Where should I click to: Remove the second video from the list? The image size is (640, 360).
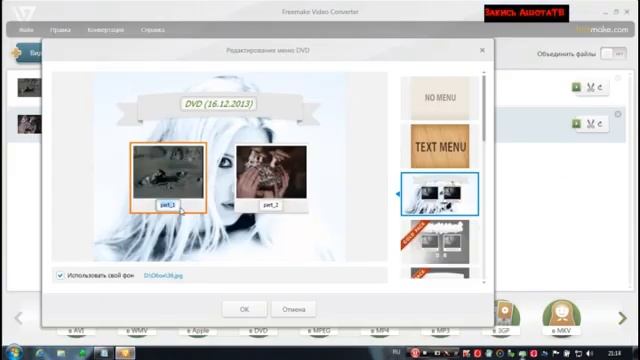[x=618, y=114]
